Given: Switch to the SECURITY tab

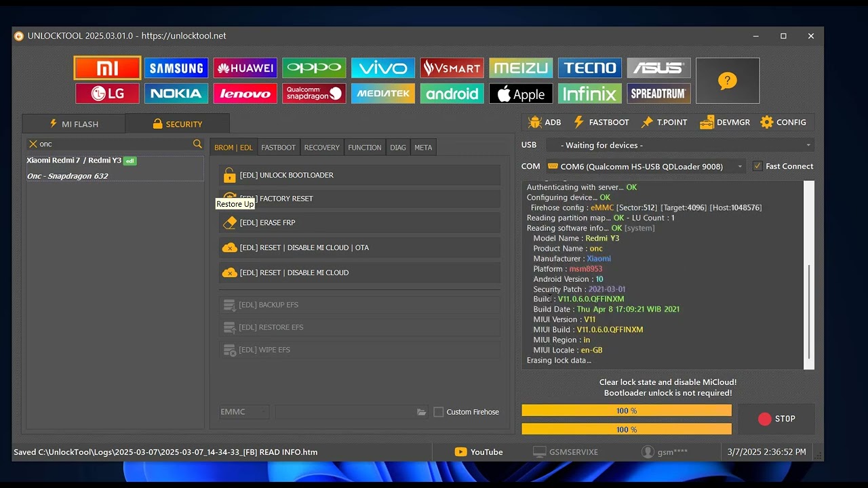Looking at the screenshot, I should (x=177, y=124).
